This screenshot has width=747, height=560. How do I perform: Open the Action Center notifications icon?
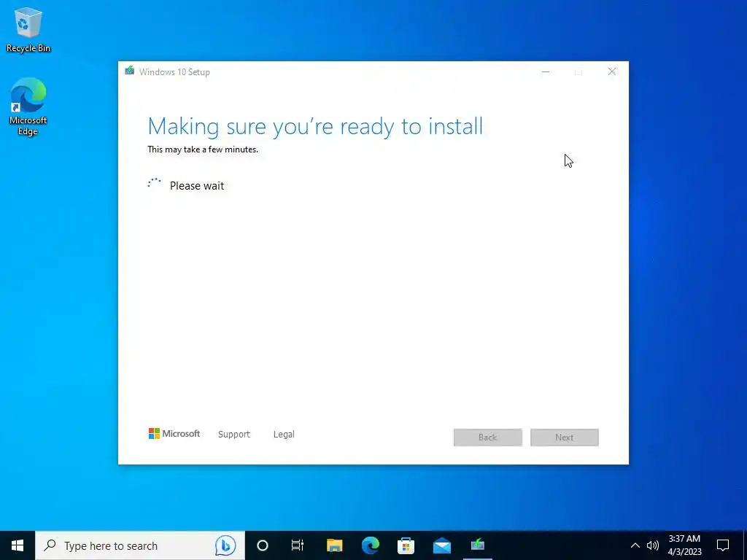(x=723, y=545)
